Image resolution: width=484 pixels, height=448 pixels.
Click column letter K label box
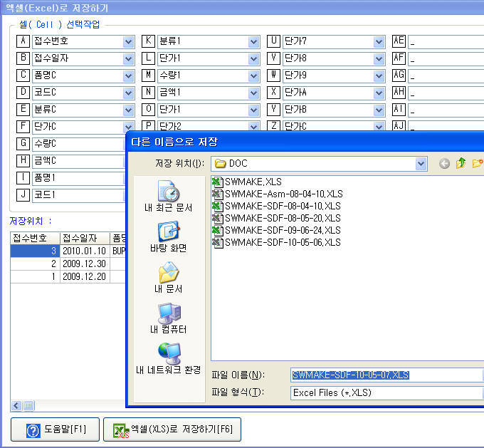click(x=148, y=41)
